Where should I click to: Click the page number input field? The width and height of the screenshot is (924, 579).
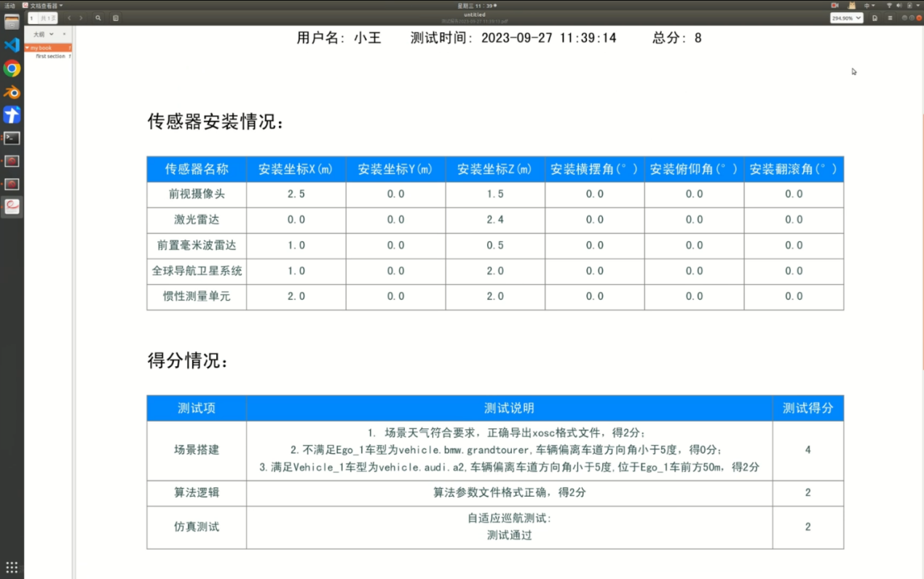(32, 17)
